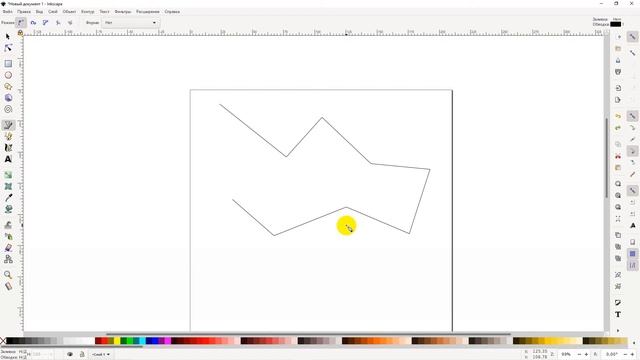This screenshot has width=640, height=360.
Task: Select the Zoom magnifier tool
Action: tap(8, 275)
